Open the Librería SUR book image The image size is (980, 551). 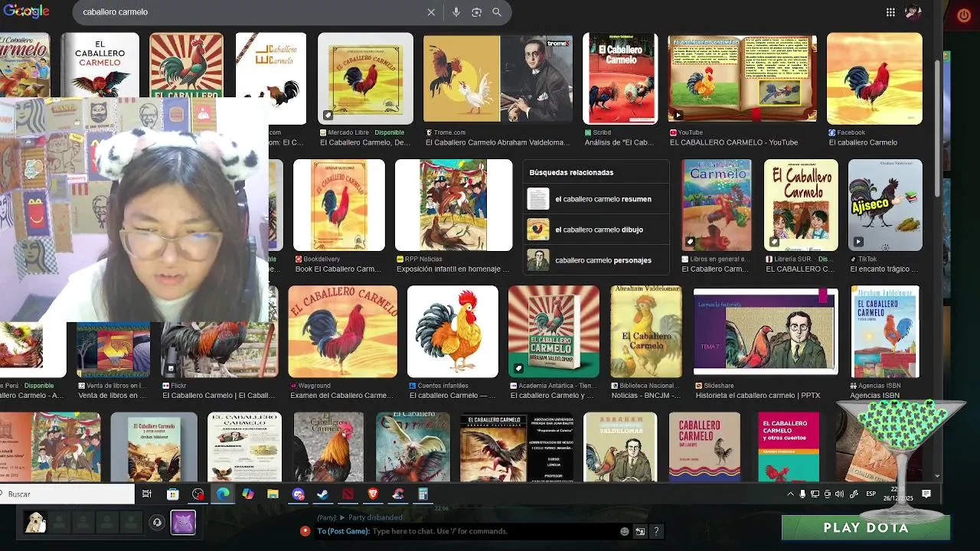(x=801, y=205)
